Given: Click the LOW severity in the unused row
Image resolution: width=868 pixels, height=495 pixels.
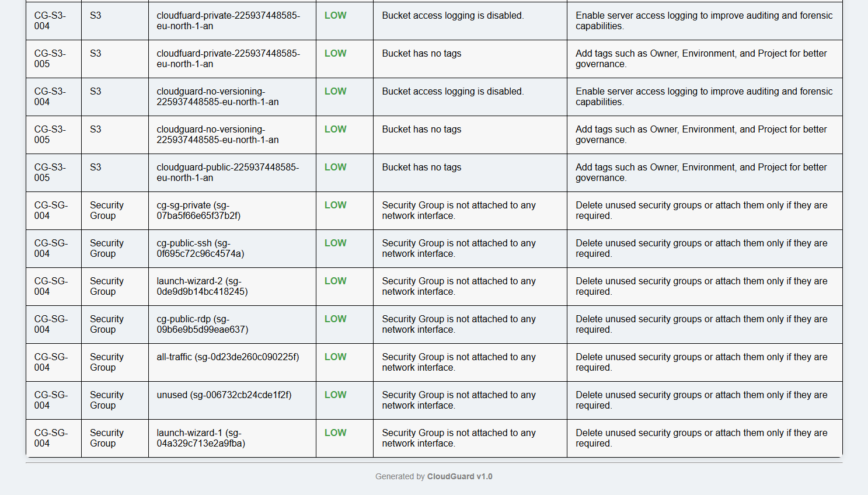Looking at the screenshot, I should [335, 395].
